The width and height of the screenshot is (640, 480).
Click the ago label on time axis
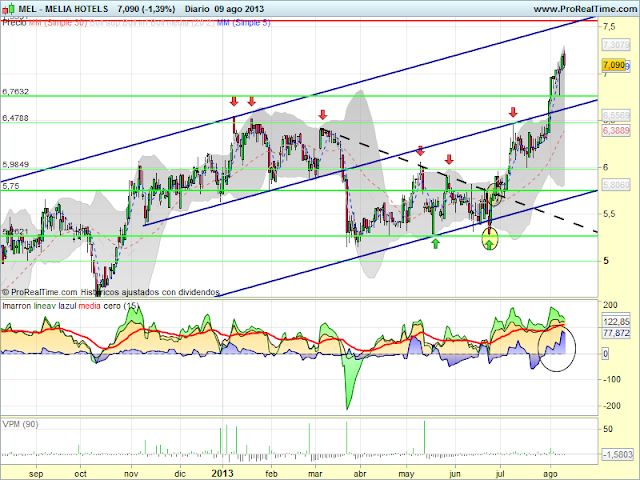(551, 473)
